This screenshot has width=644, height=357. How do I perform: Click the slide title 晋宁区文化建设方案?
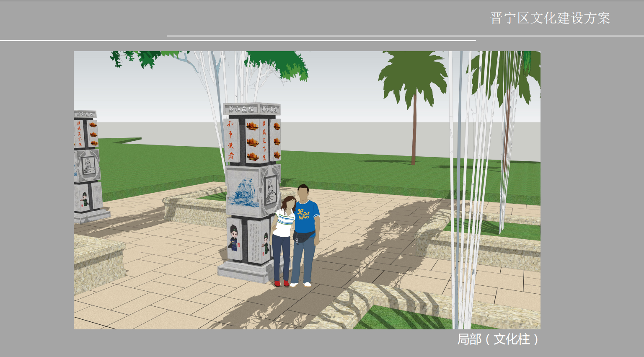(550, 18)
